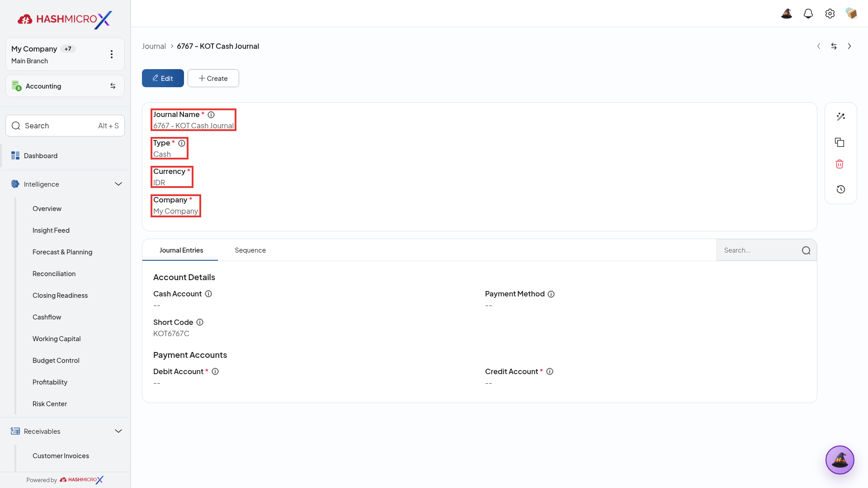This screenshot has width=868, height=488.
Task: Click the Edit button
Action: (163, 78)
